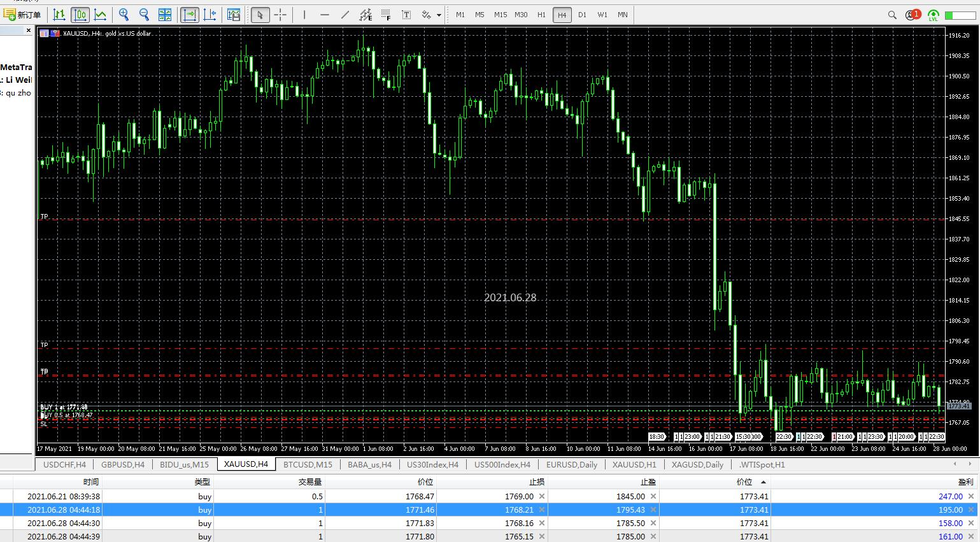This screenshot has height=542, width=980.
Task: Set timeframe to H1
Action: click(541, 15)
